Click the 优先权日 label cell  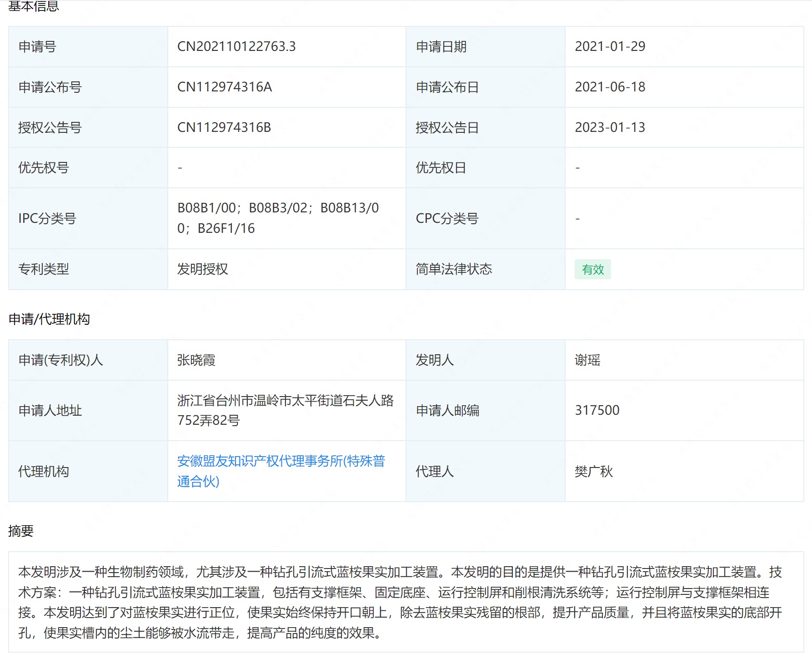tap(486, 168)
